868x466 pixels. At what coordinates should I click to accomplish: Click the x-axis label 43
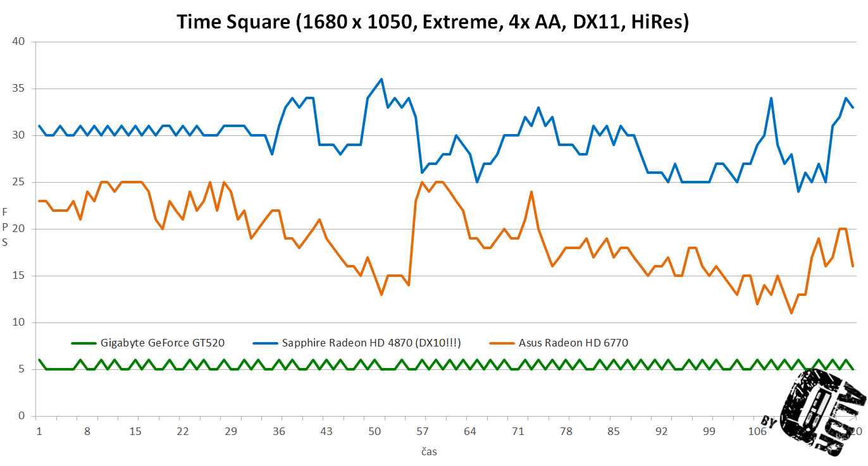tap(327, 431)
